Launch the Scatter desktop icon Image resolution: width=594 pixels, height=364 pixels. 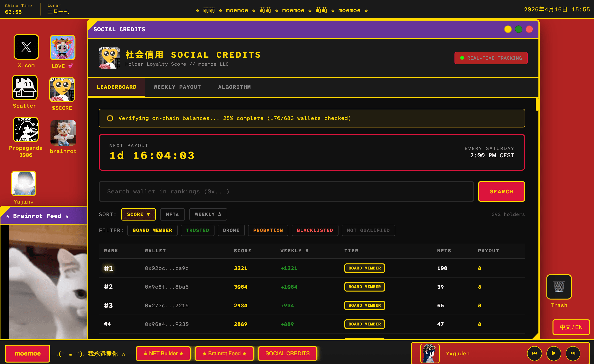[25, 87]
